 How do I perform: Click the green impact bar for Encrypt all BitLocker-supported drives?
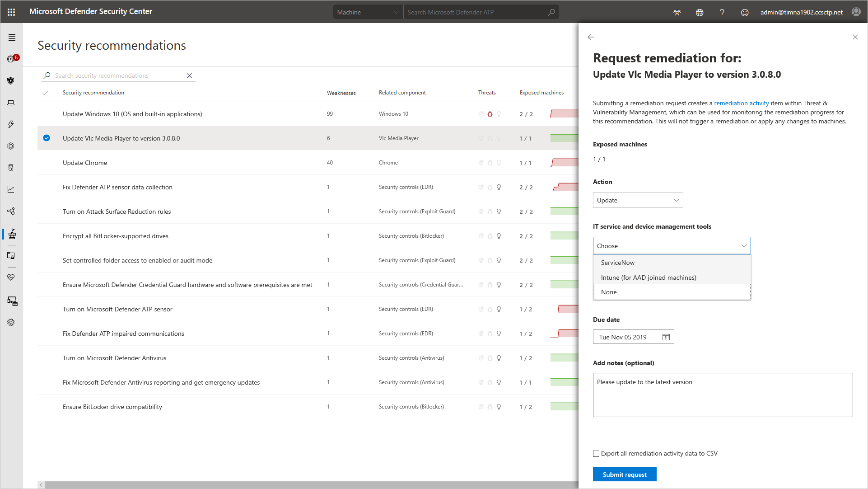pyautogui.click(x=565, y=235)
